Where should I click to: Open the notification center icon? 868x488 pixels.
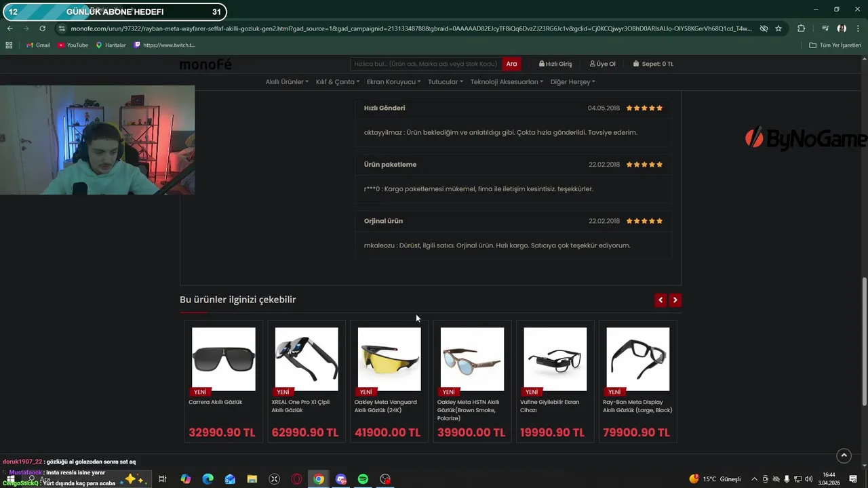coord(853,479)
